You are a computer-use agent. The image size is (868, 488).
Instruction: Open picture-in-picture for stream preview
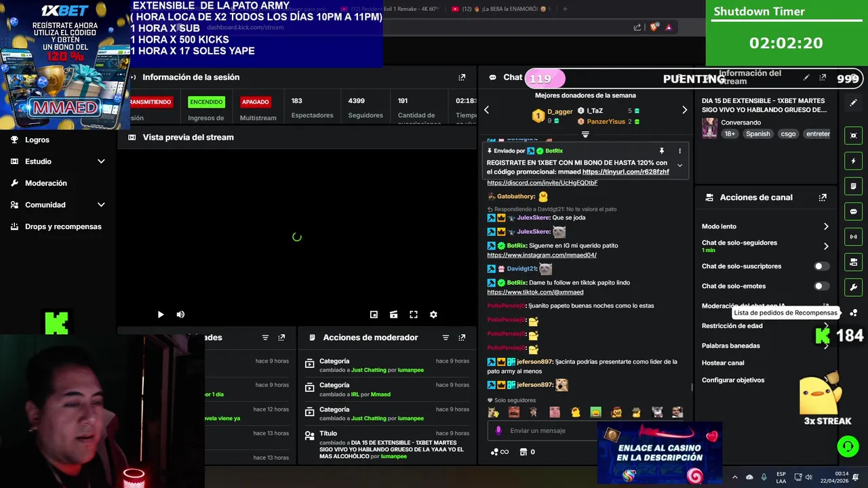[x=374, y=314]
